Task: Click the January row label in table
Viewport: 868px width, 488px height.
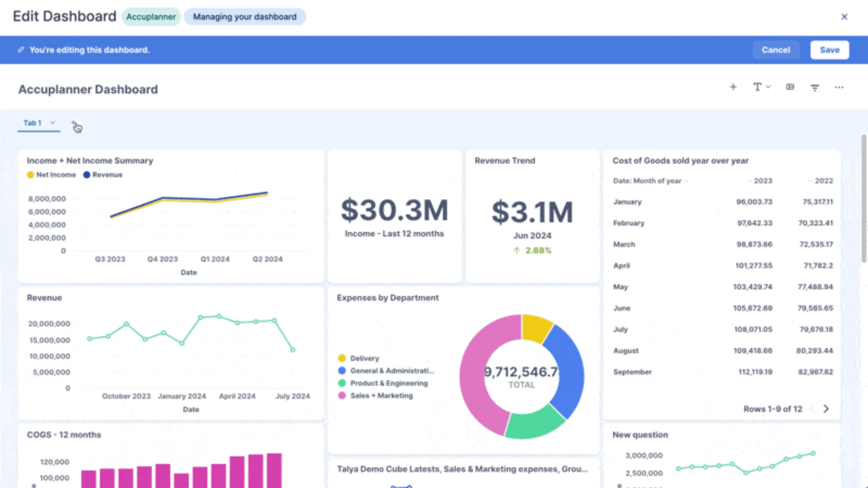Action: [x=627, y=202]
